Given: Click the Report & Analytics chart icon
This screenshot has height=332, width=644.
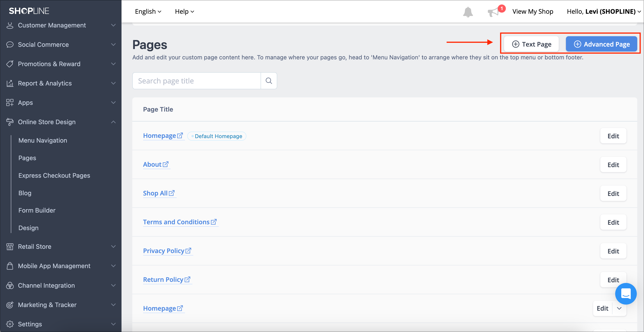Looking at the screenshot, I should click(x=10, y=83).
